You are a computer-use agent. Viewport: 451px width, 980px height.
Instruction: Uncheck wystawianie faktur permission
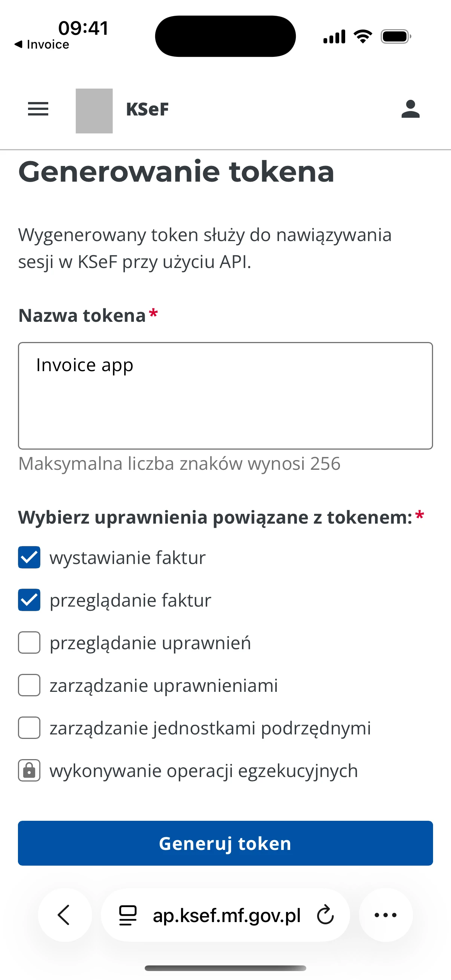[29, 557]
